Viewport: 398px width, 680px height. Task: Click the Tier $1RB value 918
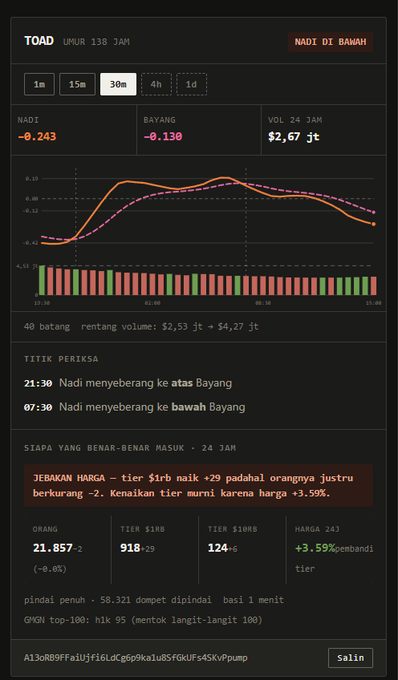[130, 548]
